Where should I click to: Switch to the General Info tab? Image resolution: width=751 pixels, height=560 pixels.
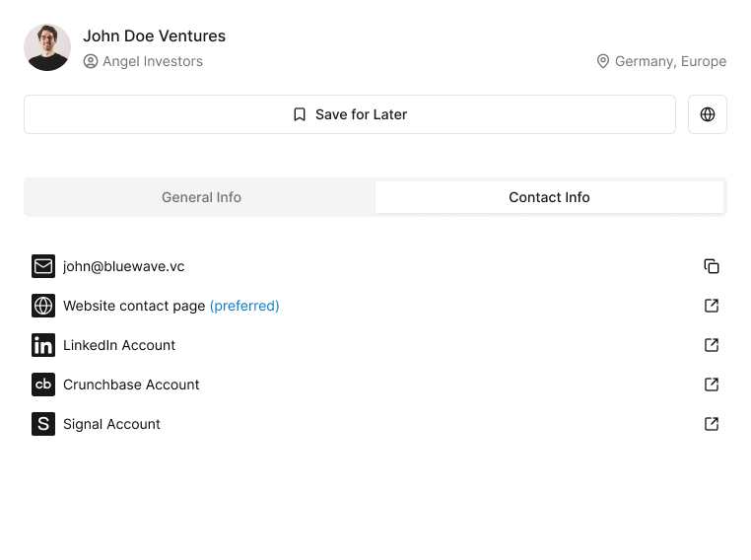point(201,197)
